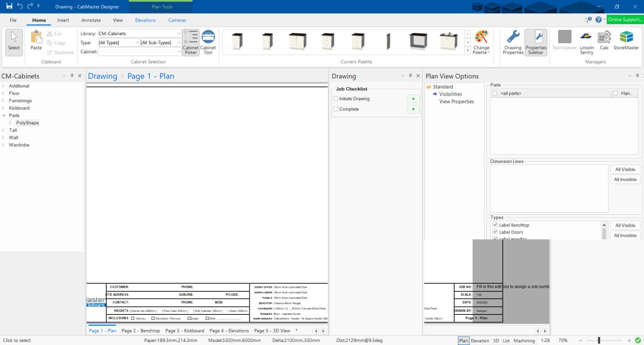Expand the Floor tree node
This screenshot has width=644, height=345.
(4, 93)
